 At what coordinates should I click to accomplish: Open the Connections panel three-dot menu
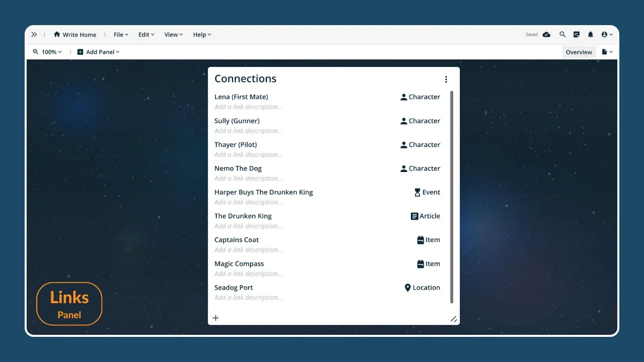[x=446, y=79]
